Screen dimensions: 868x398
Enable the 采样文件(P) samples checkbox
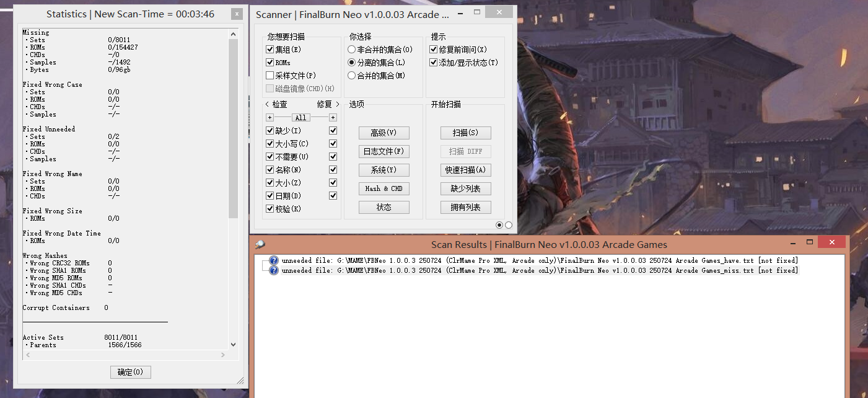coord(270,76)
